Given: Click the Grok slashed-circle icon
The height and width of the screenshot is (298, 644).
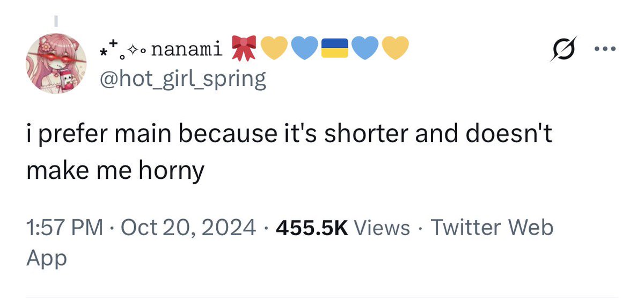Looking at the screenshot, I should 561,49.
